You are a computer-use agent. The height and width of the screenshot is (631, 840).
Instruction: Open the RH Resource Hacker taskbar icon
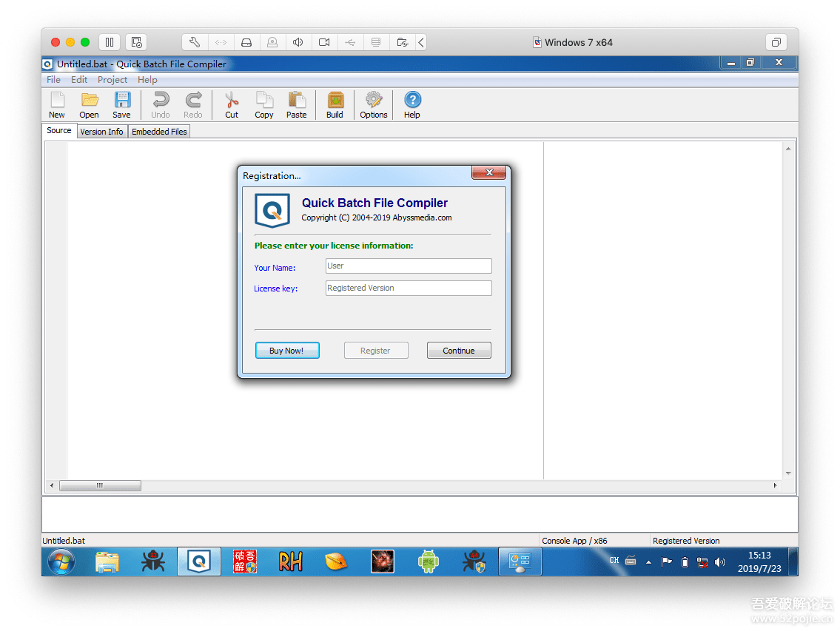point(290,562)
